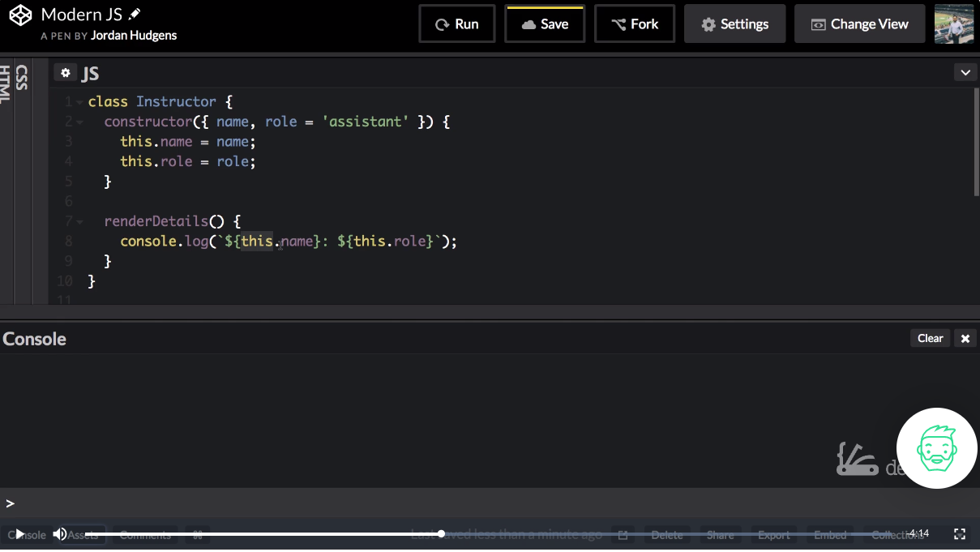Click the keyboard shortcuts command icon
This screenshot has width=980, height=552.
[x=197, y=534]
